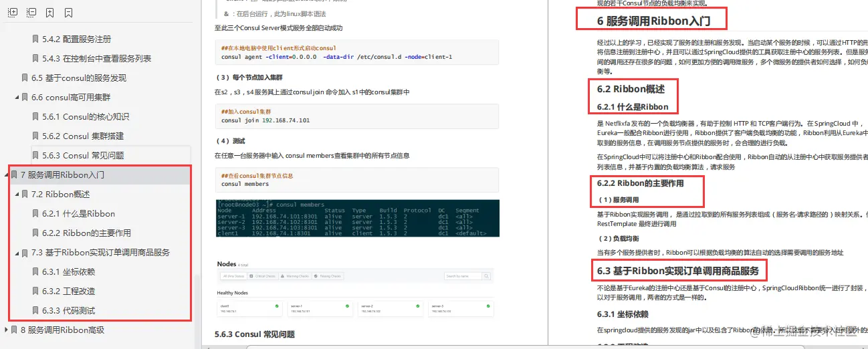Click the Nodes heading in the Consul Nodes image

(x=228, y=263)
